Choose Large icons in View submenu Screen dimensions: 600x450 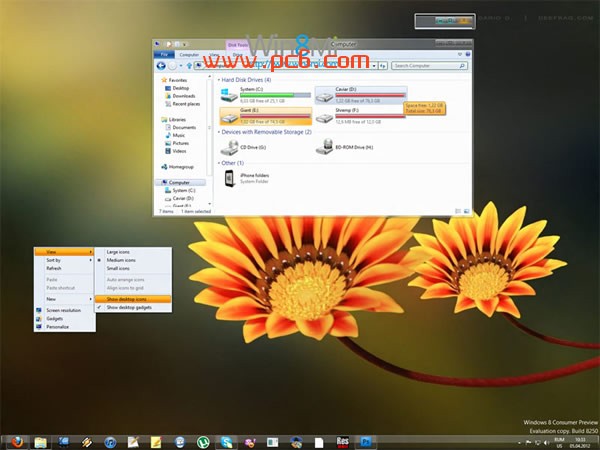[133, 252]
